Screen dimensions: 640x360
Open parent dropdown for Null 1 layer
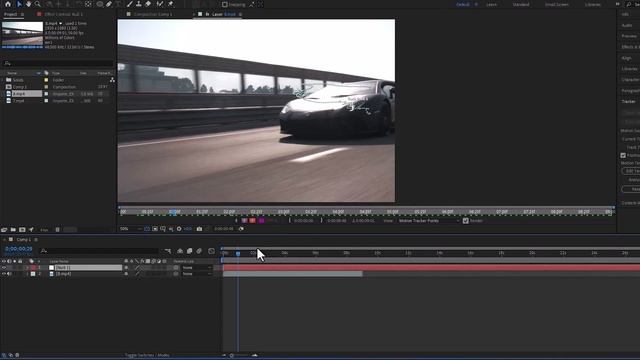click(x=197, y=268)
